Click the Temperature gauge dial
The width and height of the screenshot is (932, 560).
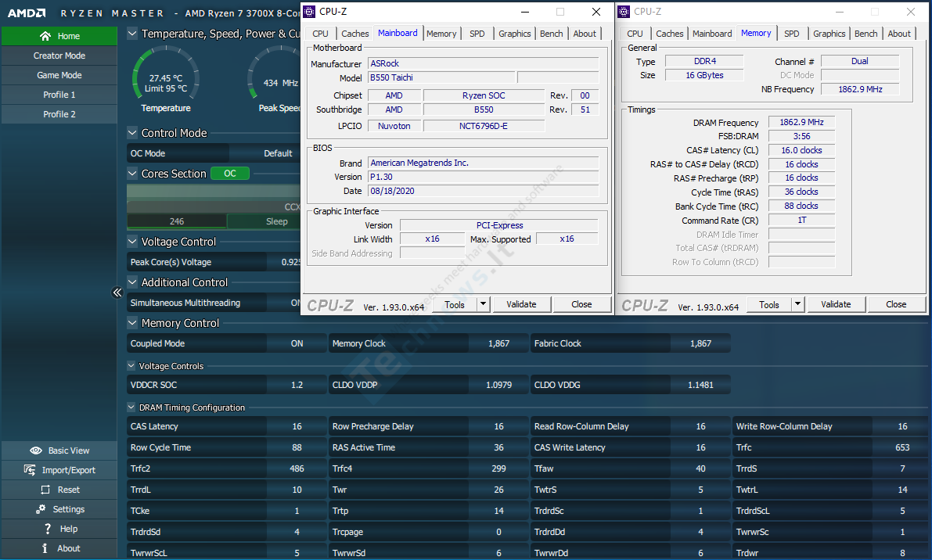click(x=166, y=74)
